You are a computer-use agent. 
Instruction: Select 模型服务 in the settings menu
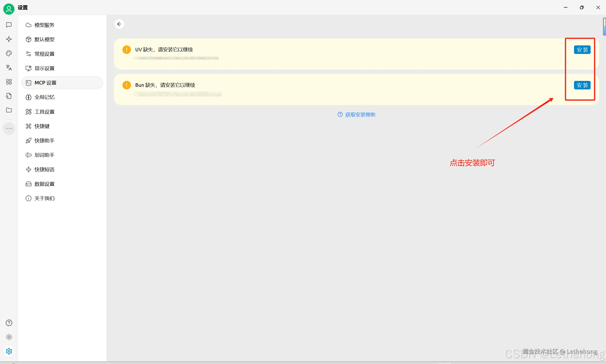(45, 25)
